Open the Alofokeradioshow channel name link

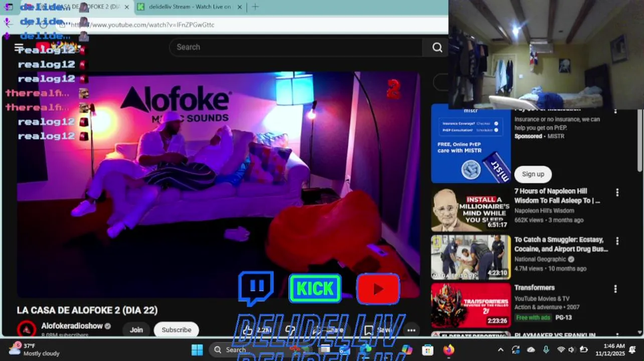click(72, 326)
